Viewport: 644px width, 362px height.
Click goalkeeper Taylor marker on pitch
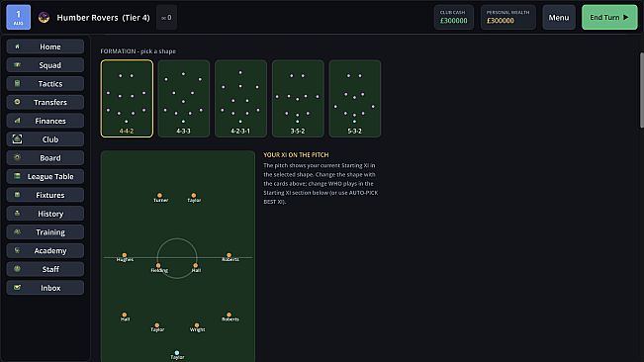coord(177,352)
